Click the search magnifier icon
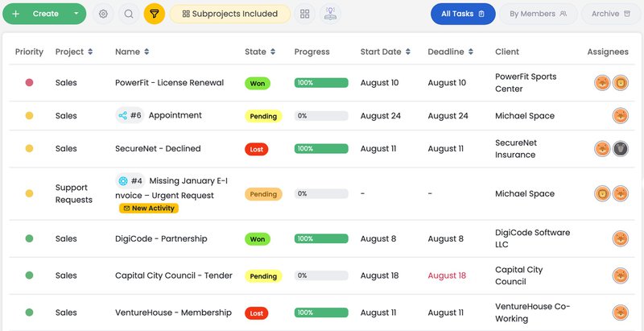Viewport: 644px width, 331px height. tap(129, 14)
